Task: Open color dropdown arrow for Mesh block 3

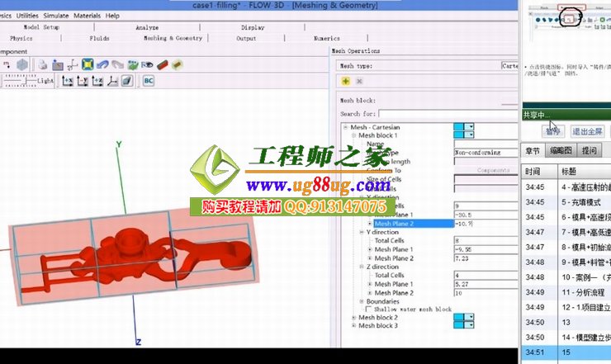Action: pos(471,325)
